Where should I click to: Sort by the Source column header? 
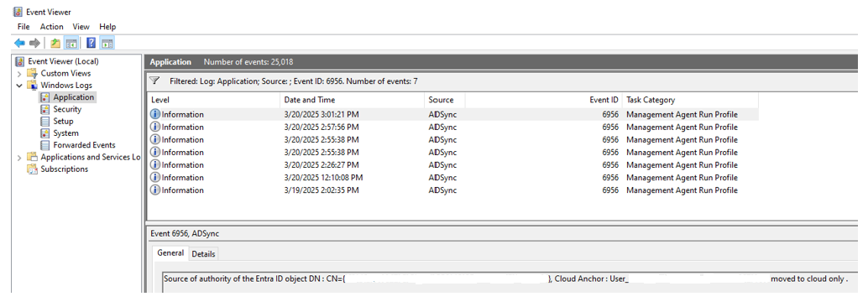pos(445,100)
